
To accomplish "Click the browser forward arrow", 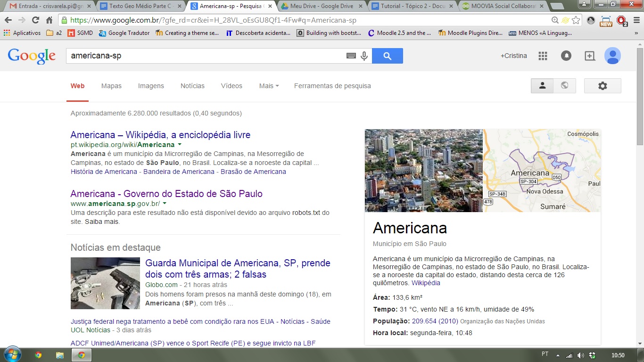I will (x=22, y=20).
